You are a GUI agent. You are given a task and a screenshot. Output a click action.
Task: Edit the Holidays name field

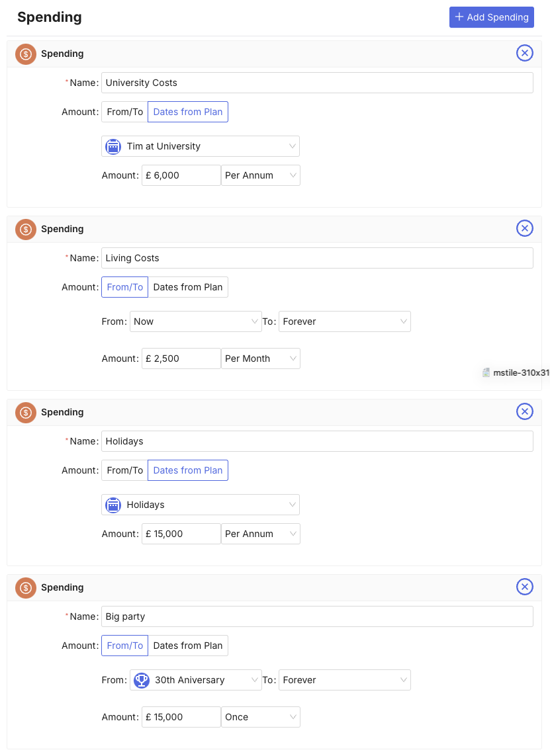(x=316, y=441)
